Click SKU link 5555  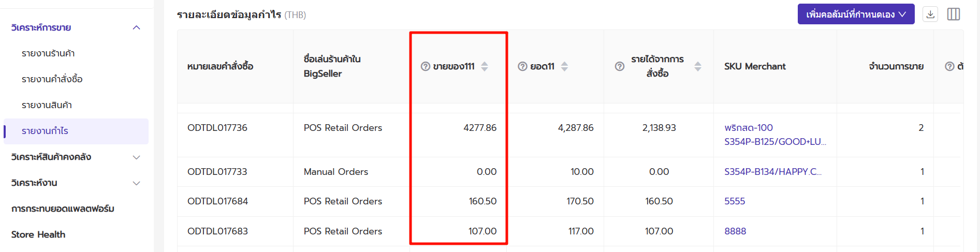(735, 201)
